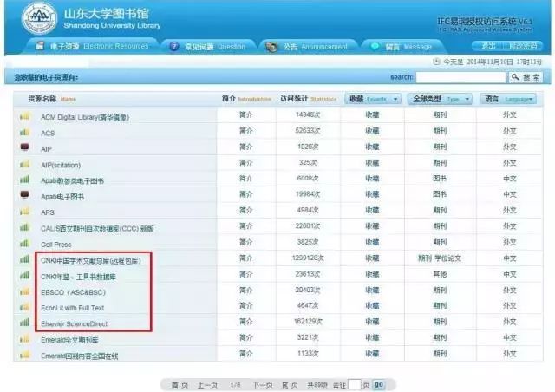Click 收藏 favorite for Apabi电子图书 row
The height and width of the screenshot is (392, 555).
[372, 194]
